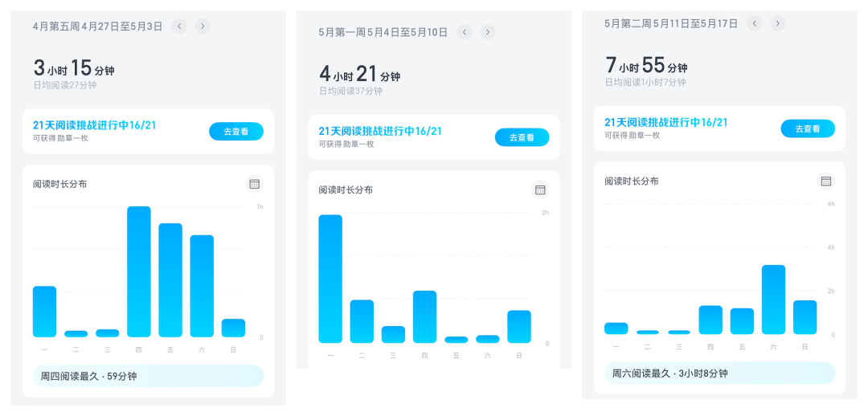Click the 3小时15分钟 total reading time

74,68
